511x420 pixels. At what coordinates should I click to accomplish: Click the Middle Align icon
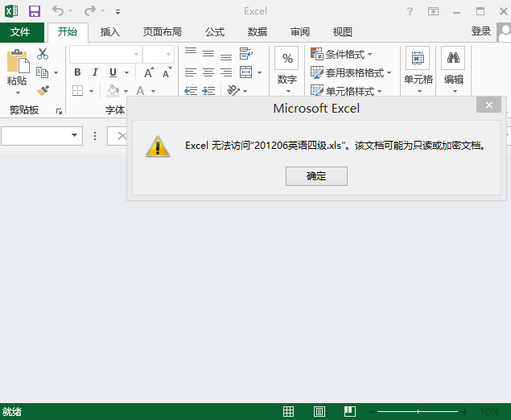[208, 54]
